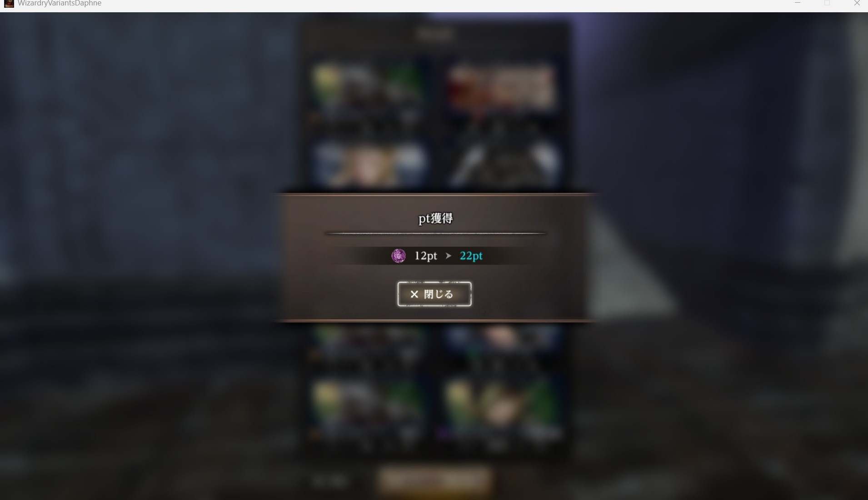Select the blurred bottom-left yellow-green thumbnail
868x500 pixels.
[367, 407]
